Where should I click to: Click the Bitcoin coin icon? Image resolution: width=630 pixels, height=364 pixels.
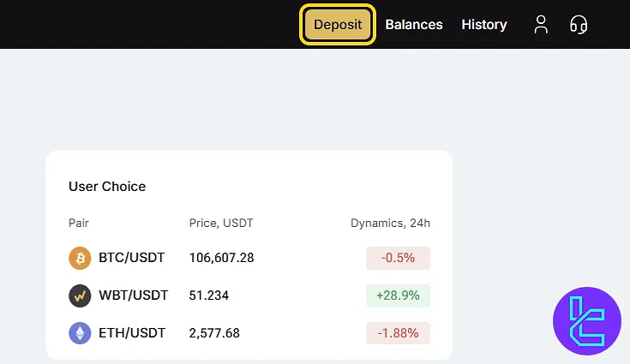click(80, 258)
